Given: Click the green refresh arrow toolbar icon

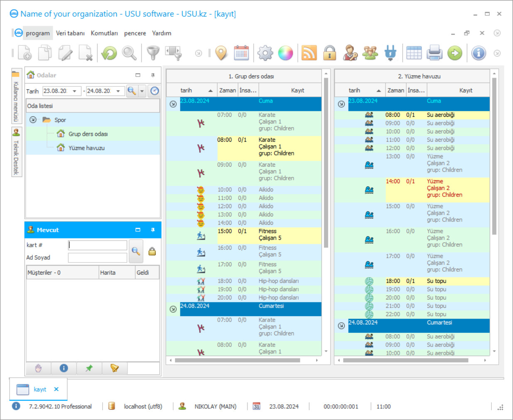Looking at the screenshot, I should click(x=109, y=53).
